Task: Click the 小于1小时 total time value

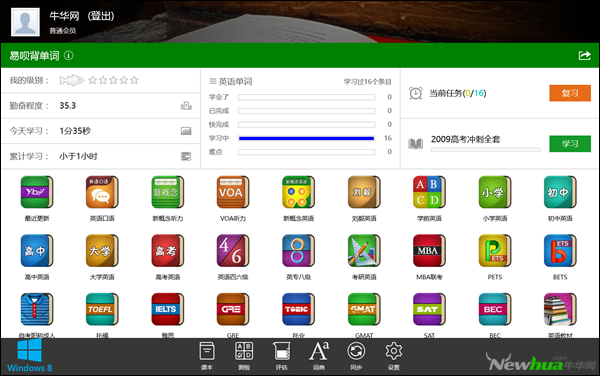Action: pyautogui.click(x=78, y=156)
